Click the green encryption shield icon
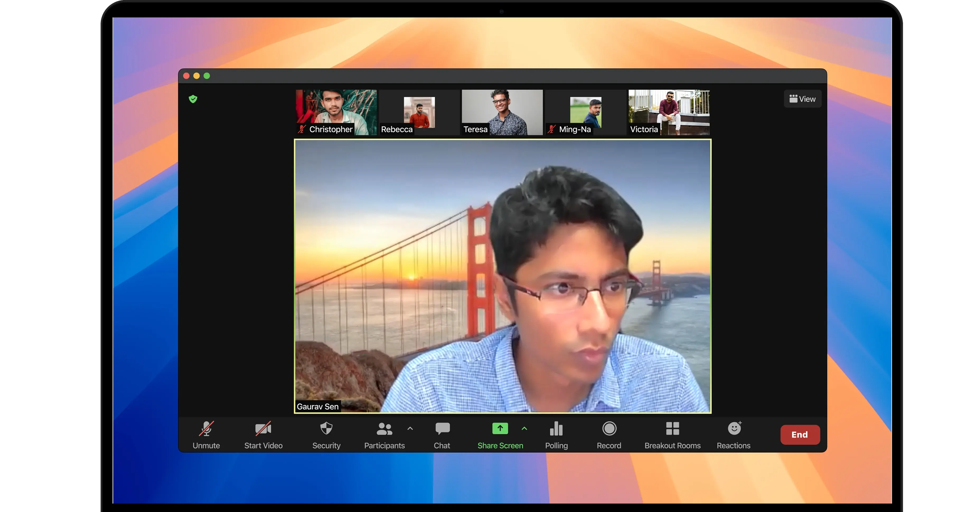Image resolution: width=980 pixels, height=512 pixels. coord(193,99)
